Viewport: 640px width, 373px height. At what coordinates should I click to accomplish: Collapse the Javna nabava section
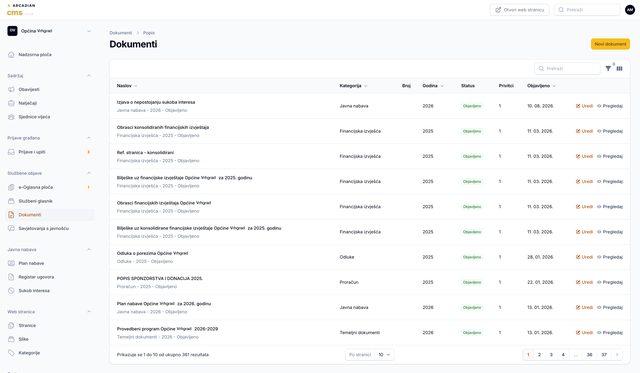[89, 249]
